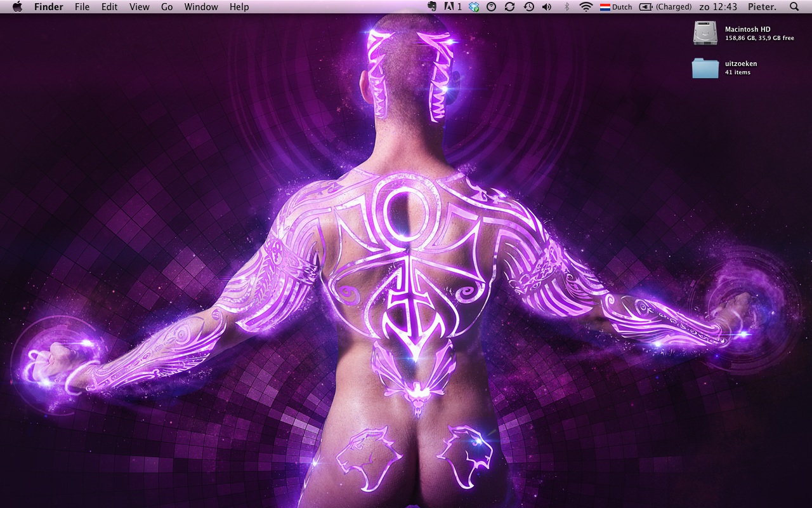
Task: Open the Apple menu
Action: [17, 7]
